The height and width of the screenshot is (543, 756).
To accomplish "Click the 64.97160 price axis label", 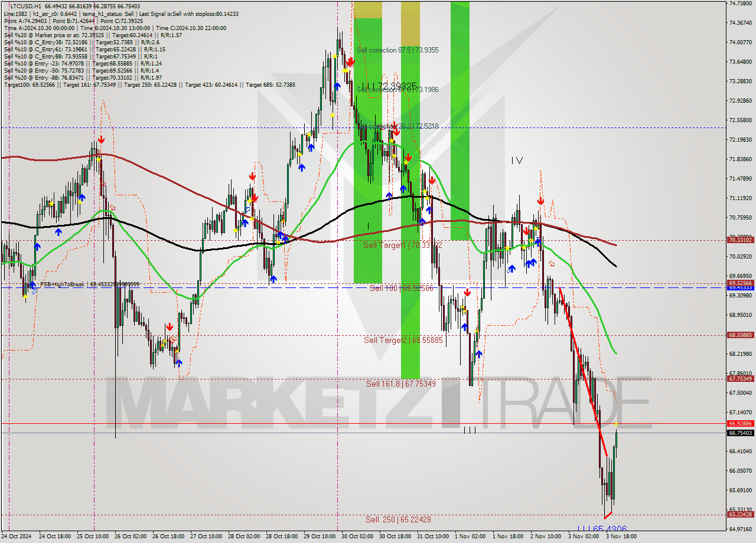I will pos(740,529).
